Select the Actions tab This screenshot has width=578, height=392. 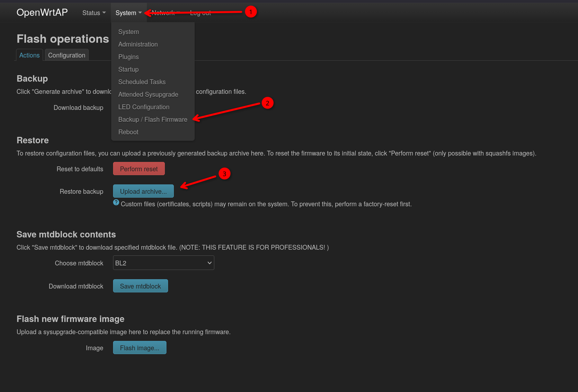(29, 55)
